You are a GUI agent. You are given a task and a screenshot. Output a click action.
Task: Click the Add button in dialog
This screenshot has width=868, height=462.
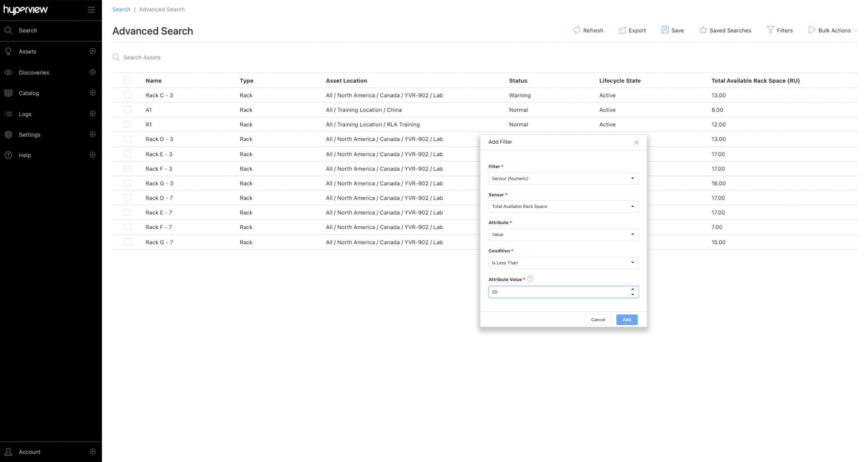click(626, 320)
